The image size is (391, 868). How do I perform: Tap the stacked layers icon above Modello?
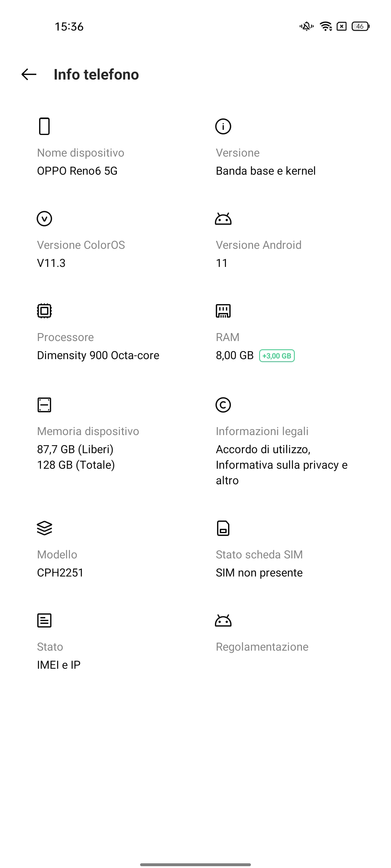click(44, 528)
